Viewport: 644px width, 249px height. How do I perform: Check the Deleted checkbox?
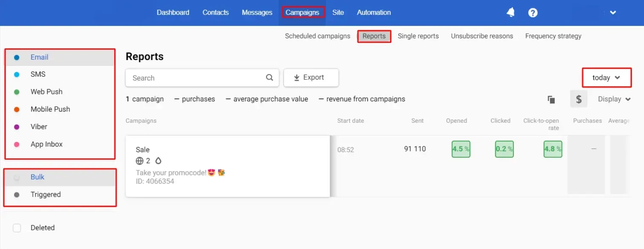pyautogui.click(x=17, y=228)
